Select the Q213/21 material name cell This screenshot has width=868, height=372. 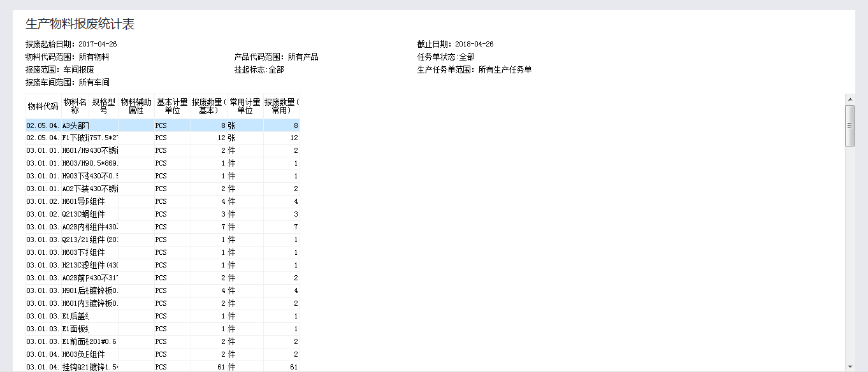(x=75, y=240)
